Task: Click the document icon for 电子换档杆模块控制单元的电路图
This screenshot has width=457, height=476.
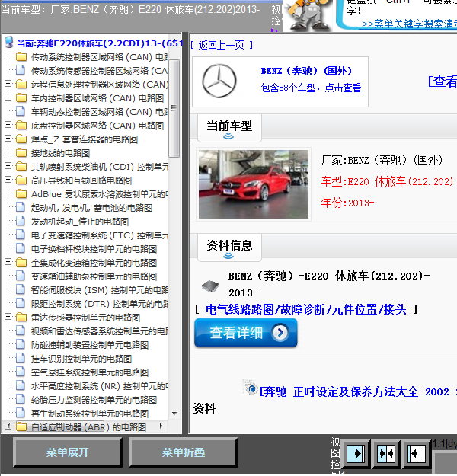Action: pos(21,248)
